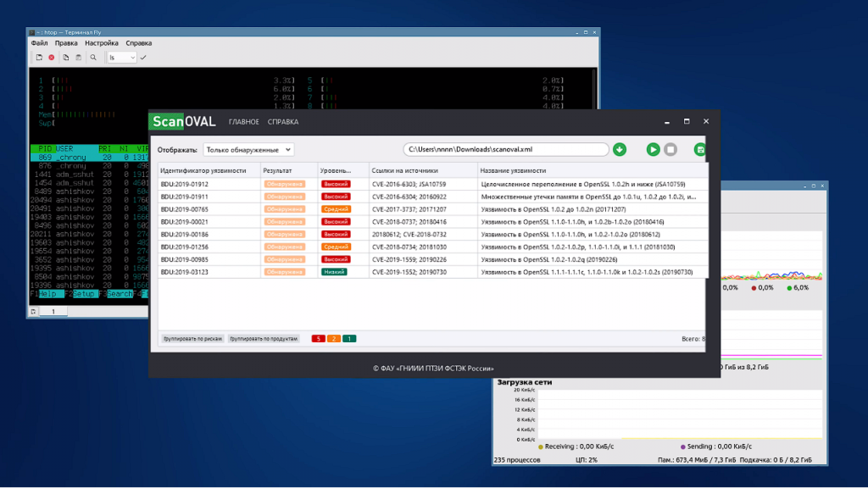
Task: Select row BDU:2019-00186
Action: pos(433,234)
